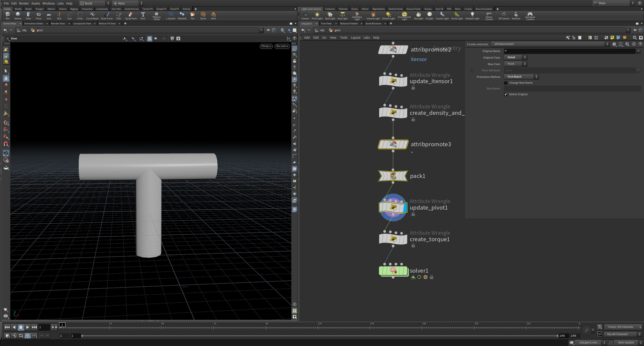Image resolution: width=644 pixels, height=346 pixels.
Task: Choose the L-System shelf tool
Action: (x=171, y=16)
